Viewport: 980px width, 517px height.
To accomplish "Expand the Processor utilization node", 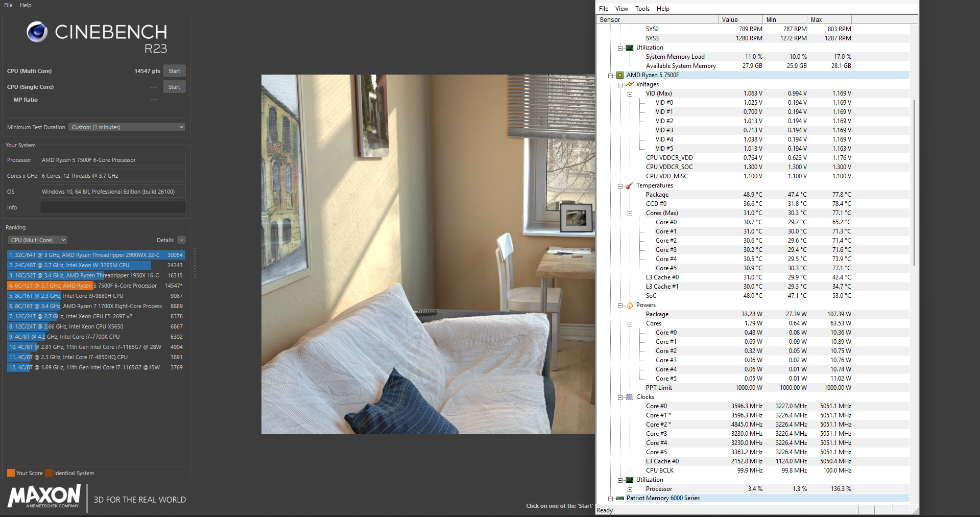I will [630, 489].
